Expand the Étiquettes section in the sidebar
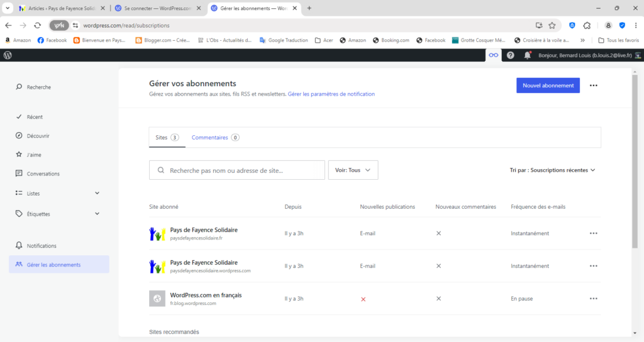The width and height of the screenshot is (644, 342). (97, 214)
